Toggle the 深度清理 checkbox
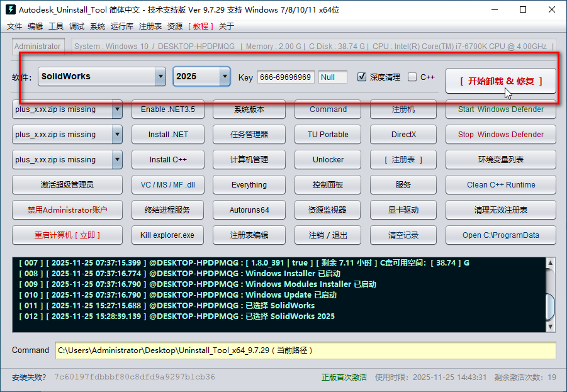This screenshot has width=567, height=392. click(x=362, y=77)
